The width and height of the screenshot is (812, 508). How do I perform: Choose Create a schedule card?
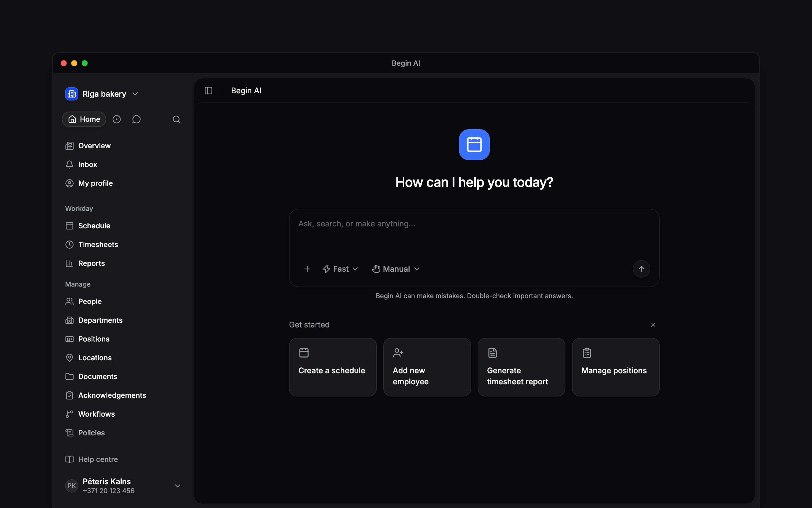(333, 367)
